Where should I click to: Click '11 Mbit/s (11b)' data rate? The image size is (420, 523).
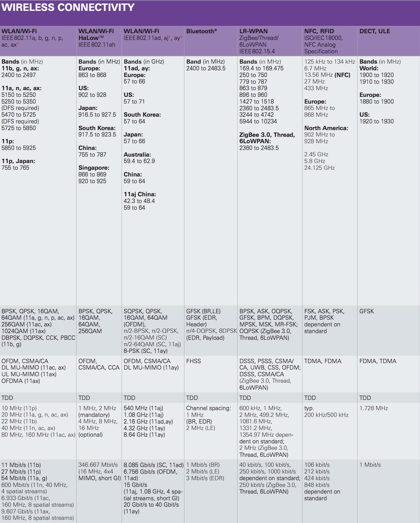click(x=21, y=465)
